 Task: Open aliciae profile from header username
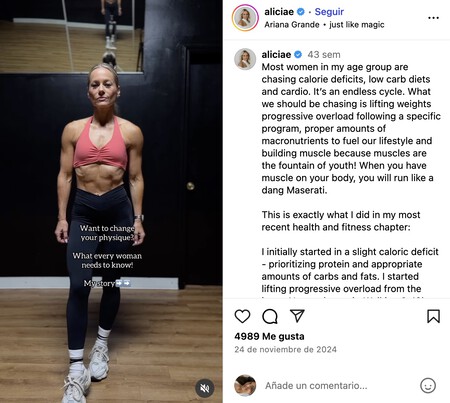[279, 12]
